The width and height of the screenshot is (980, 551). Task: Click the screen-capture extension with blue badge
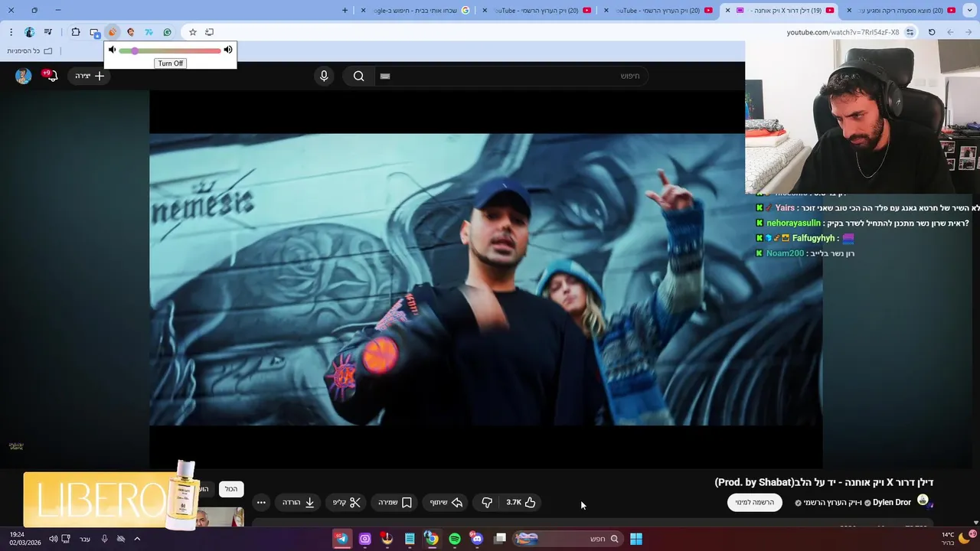[94, 32]
